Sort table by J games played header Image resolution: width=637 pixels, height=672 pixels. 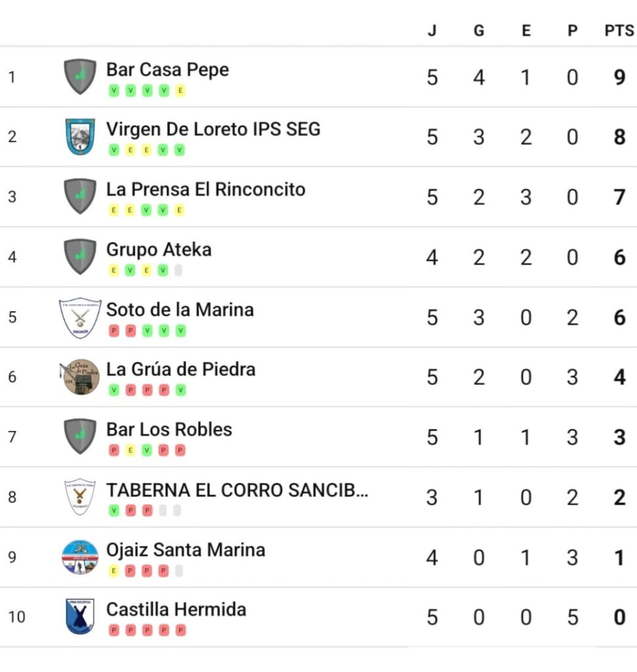(432, 30)
